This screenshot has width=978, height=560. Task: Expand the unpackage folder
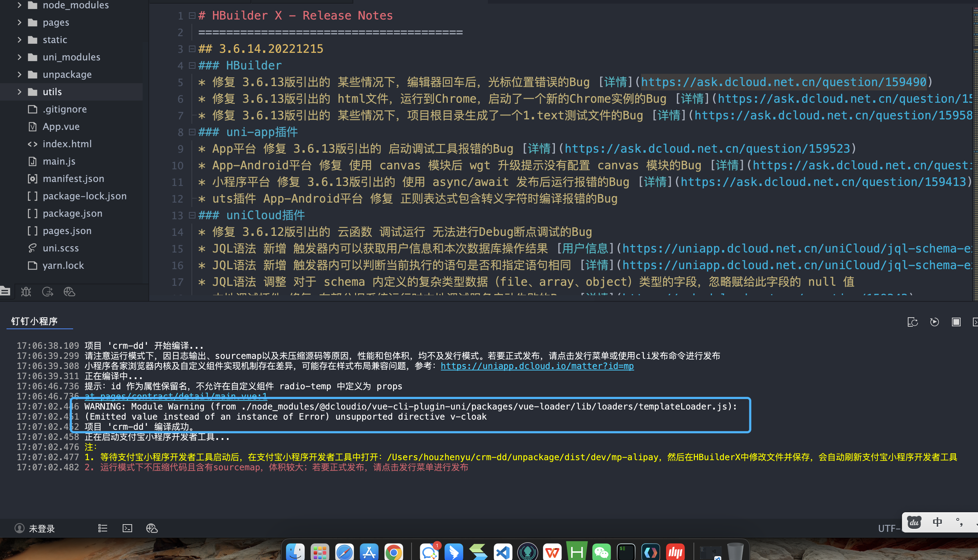pos(20,74)
